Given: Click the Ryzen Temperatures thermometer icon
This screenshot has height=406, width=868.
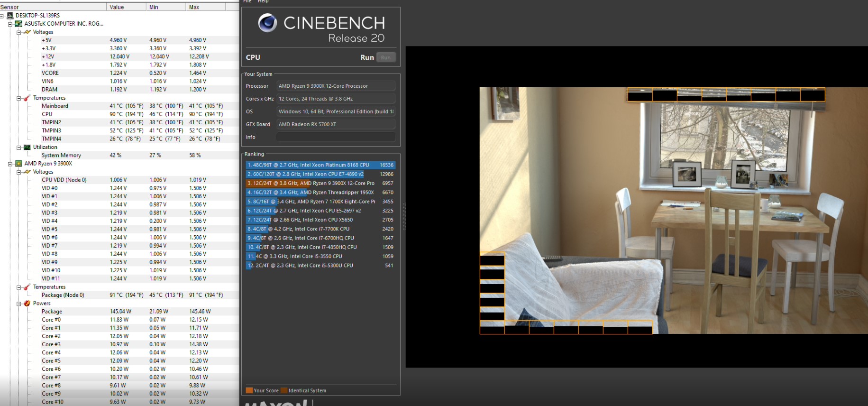Looking at the screenshot, I should [27, 287].
